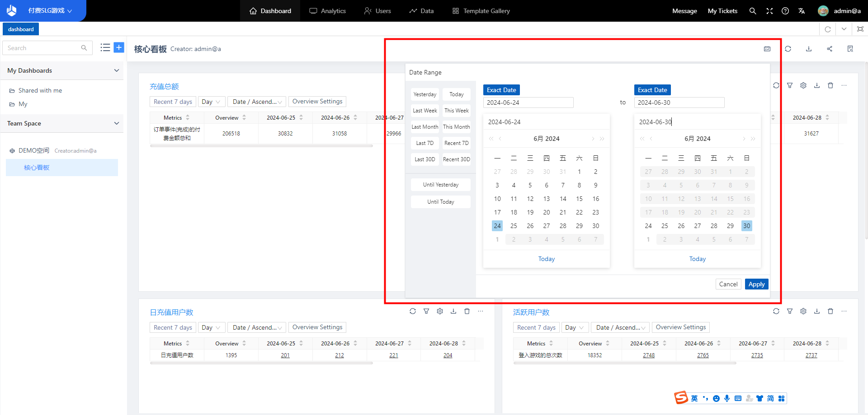Click the add dashboard plus button
This screenshot has width=868, height=415.
point(119,47)
